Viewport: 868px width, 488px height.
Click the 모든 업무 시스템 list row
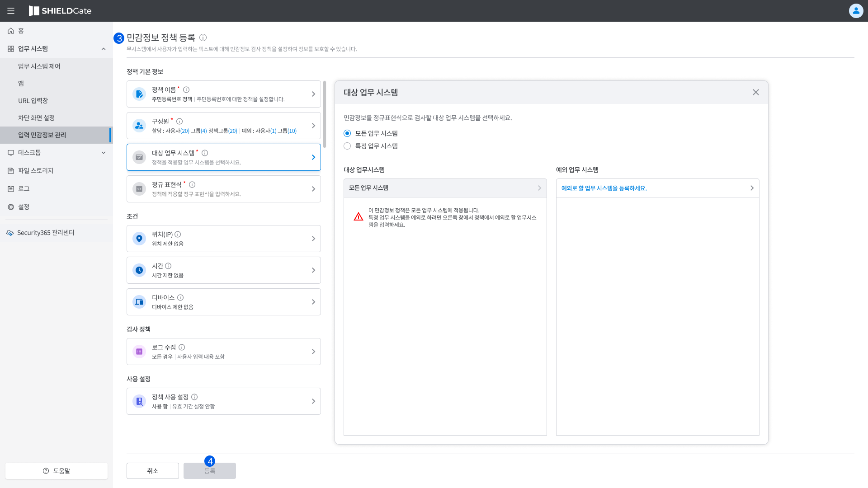pyautogui.click(x=445, y=188)
